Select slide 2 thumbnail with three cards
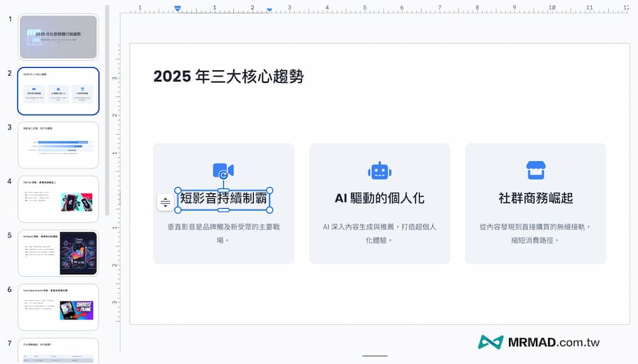This screenshot has height=364, width=638. click(x=58, y=91)
